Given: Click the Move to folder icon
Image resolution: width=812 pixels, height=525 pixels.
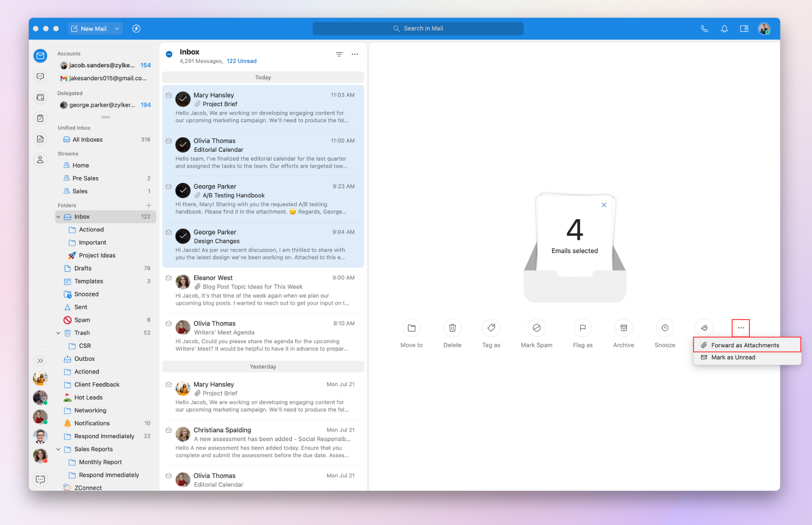Looking at the screenshot, I should pyautogui.click(x=412, y=328).
